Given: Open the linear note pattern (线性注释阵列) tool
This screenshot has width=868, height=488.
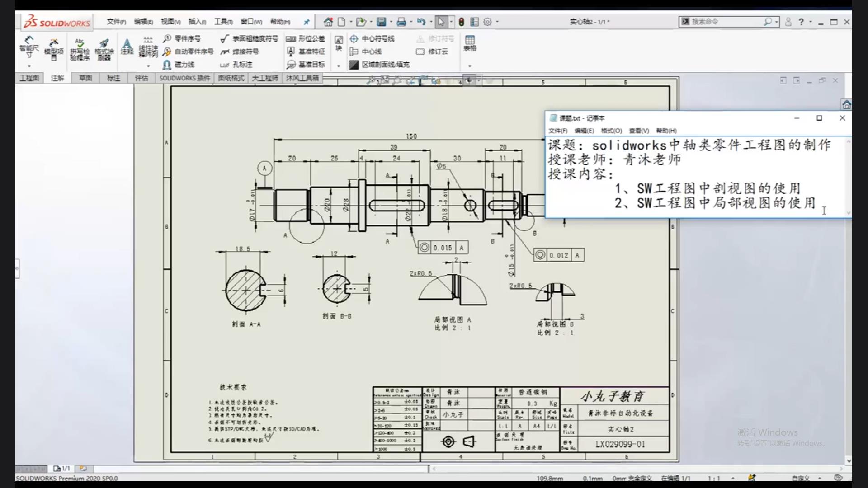Looking at the screenshot, I should pos(148,47).
